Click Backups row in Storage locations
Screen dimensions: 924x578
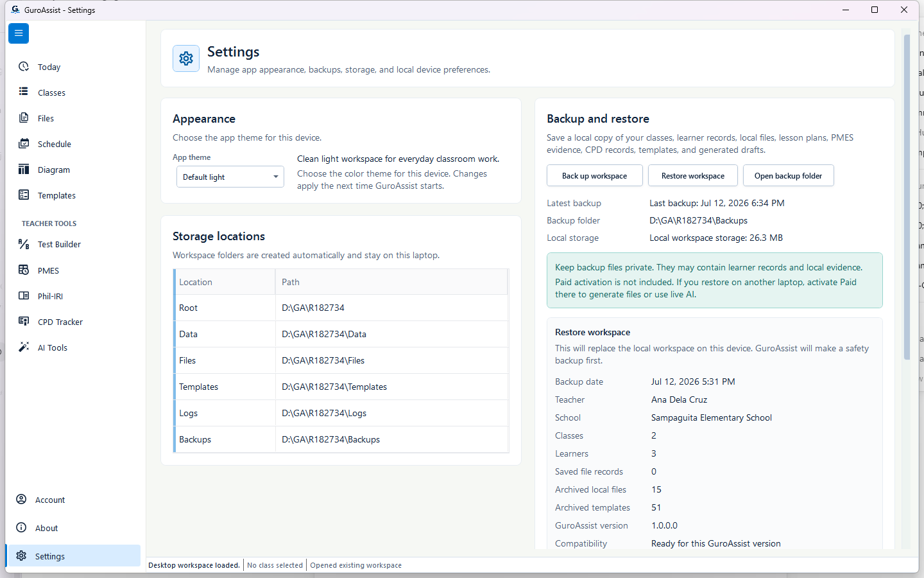tap(341, 439)
